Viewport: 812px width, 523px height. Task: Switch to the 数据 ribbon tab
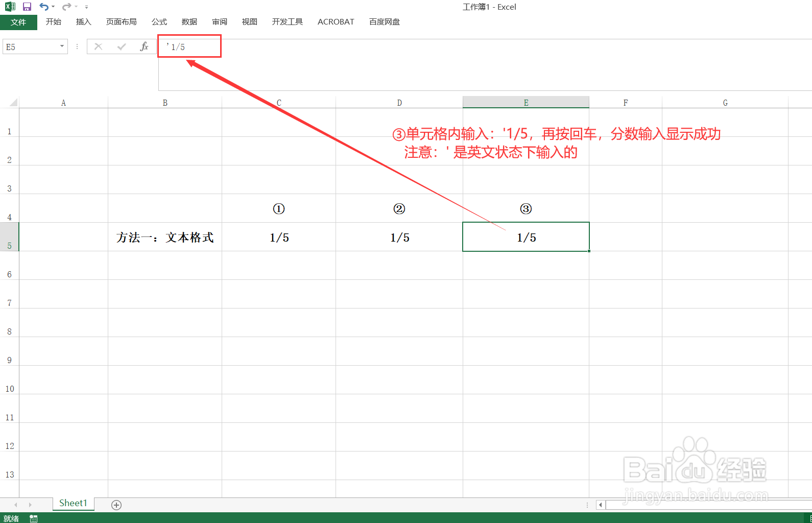tap(189, 22)
